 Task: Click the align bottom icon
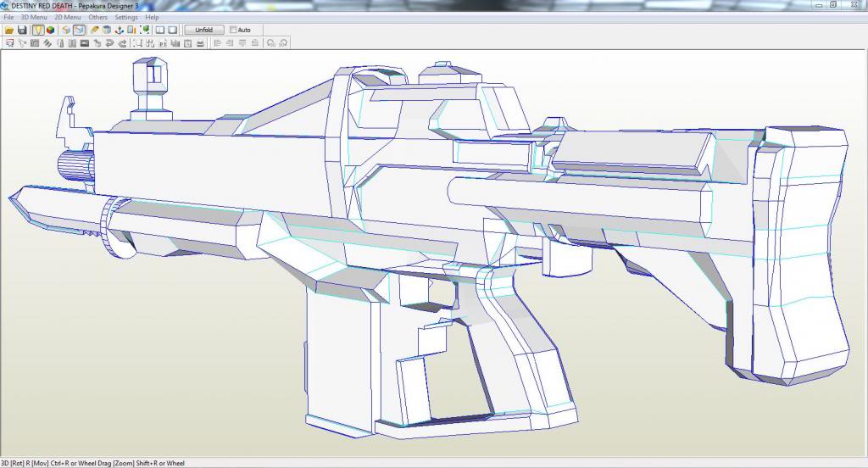(254, 43)
